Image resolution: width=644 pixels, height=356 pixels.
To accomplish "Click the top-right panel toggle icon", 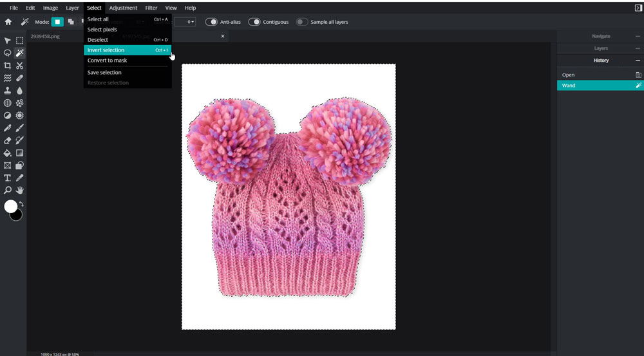I will [x=638, y=8].
